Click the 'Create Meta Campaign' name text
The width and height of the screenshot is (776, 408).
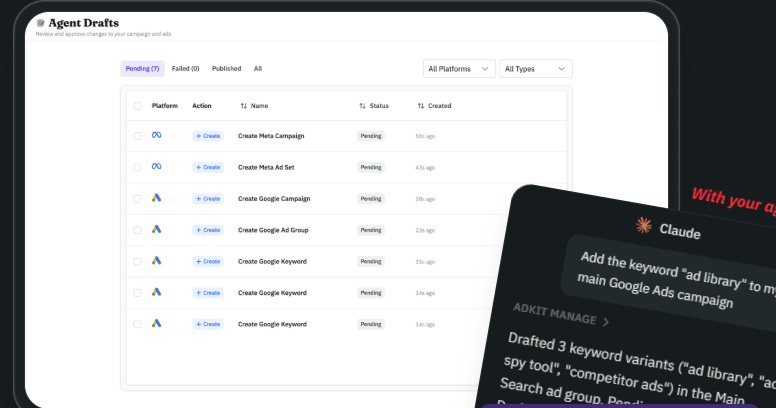click(271, 136)
